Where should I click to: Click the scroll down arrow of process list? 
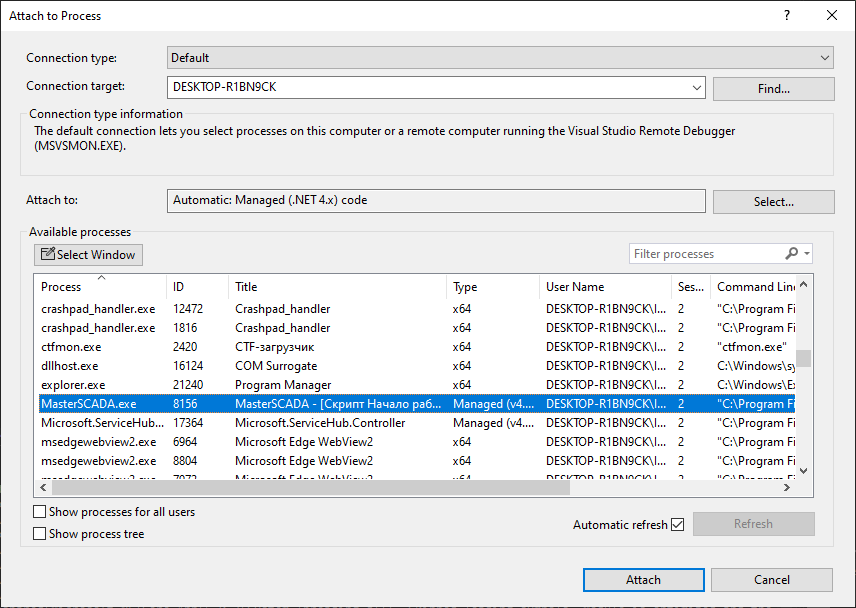[803, 470]
